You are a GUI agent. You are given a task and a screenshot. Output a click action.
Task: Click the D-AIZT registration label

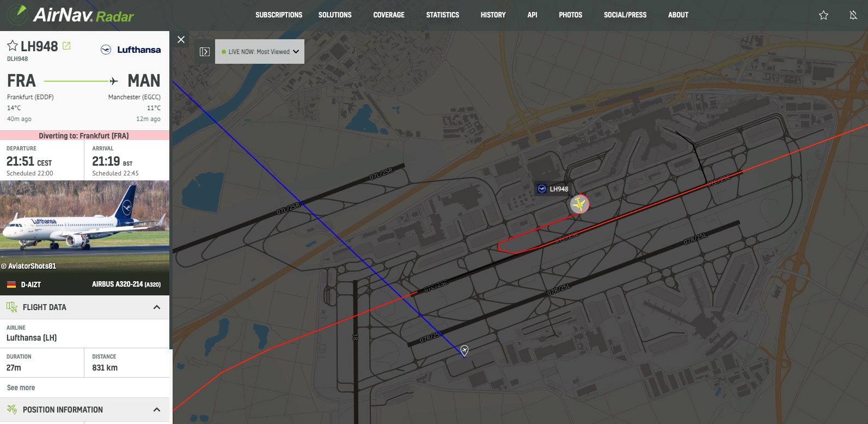coord(31,284)
